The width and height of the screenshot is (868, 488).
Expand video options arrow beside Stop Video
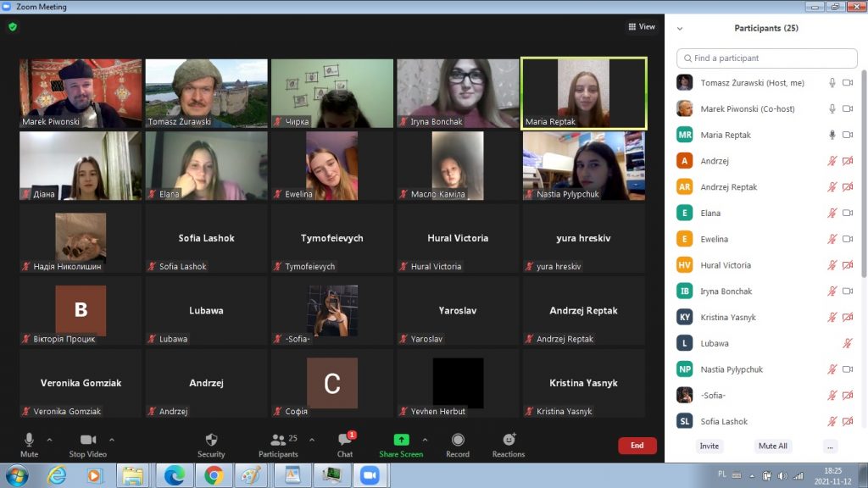pyautogui.click(x=112, y=440)
